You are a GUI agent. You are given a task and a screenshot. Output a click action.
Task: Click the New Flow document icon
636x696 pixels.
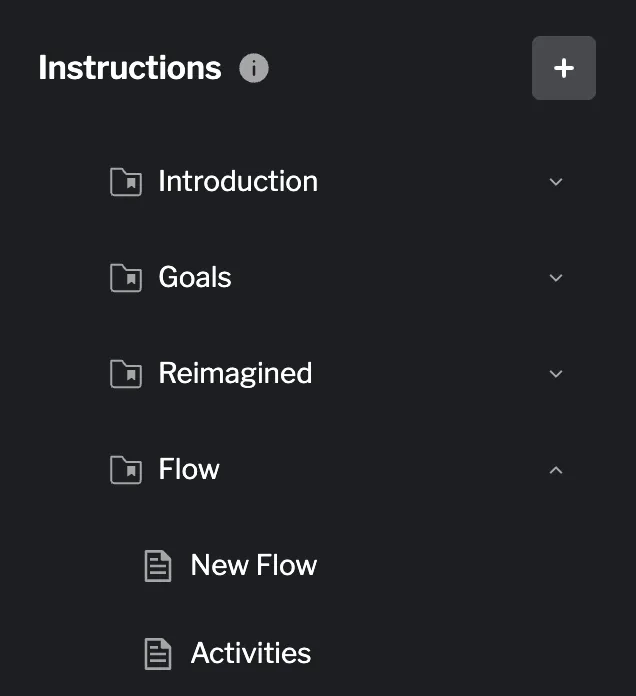pos(158,566)
